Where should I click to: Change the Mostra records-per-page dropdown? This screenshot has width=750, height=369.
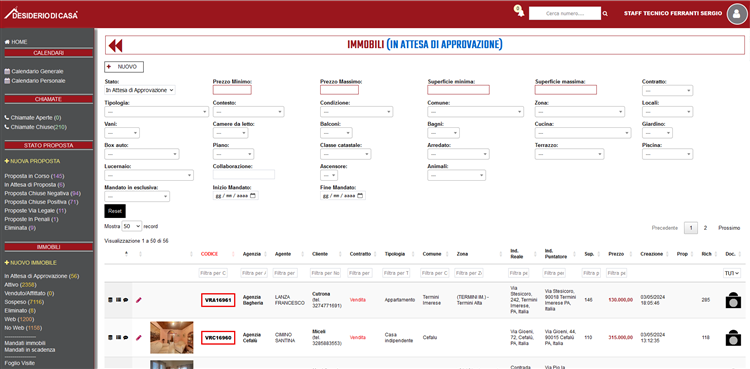point(132,226)
